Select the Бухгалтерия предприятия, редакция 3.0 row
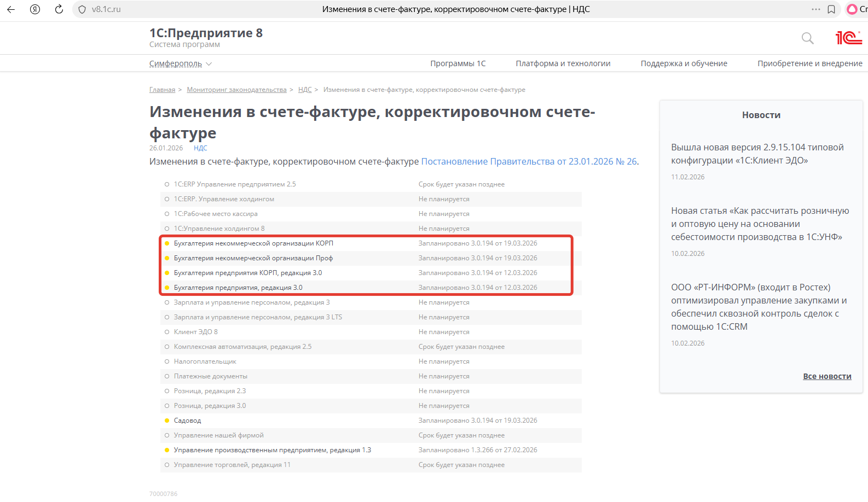Viewport: 868px width, 502px height. pos(238,288)
